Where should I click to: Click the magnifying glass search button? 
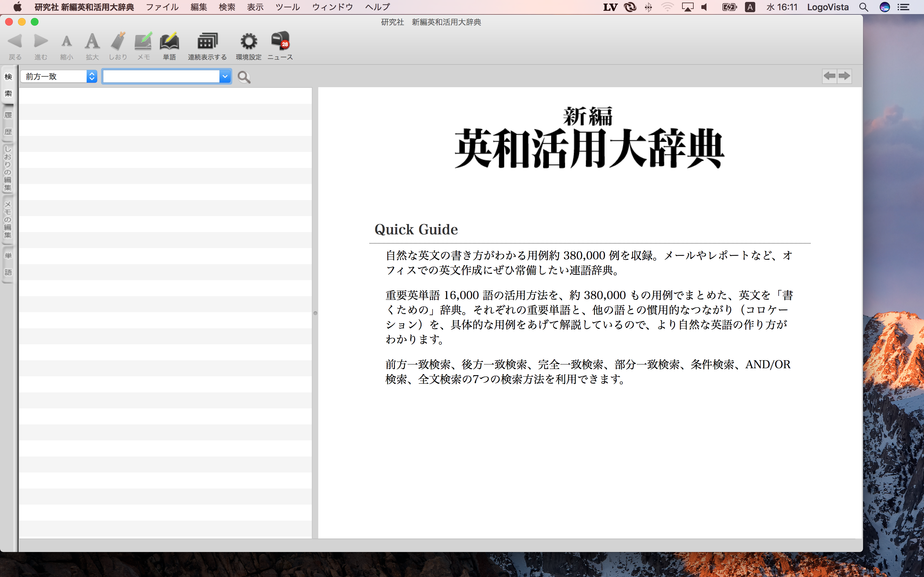coord(244,77)
